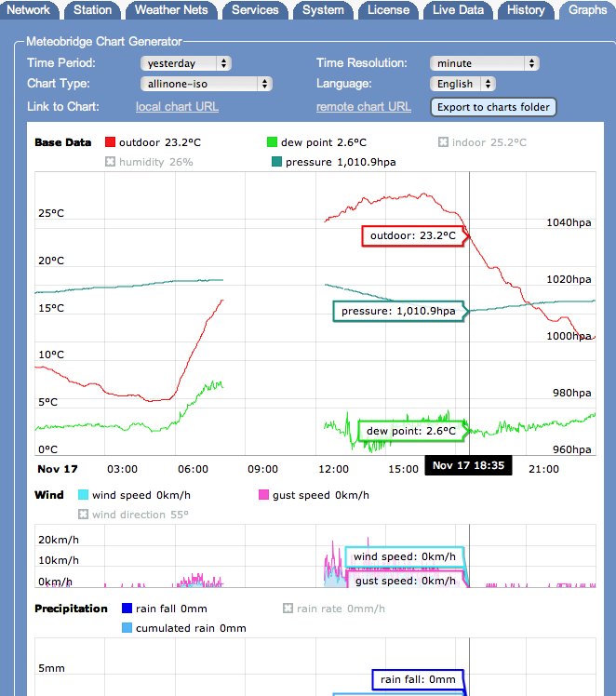Click the Precipitation section heading

point(71,609)
